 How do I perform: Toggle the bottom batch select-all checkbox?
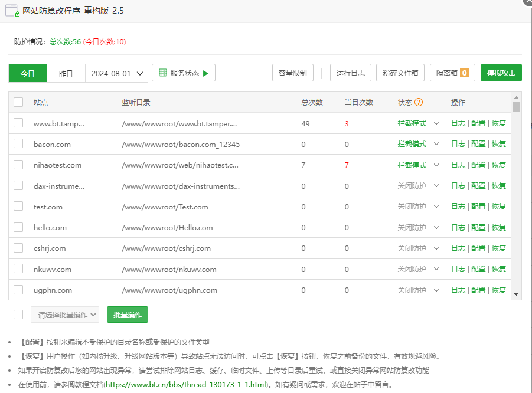coord(18,315)
